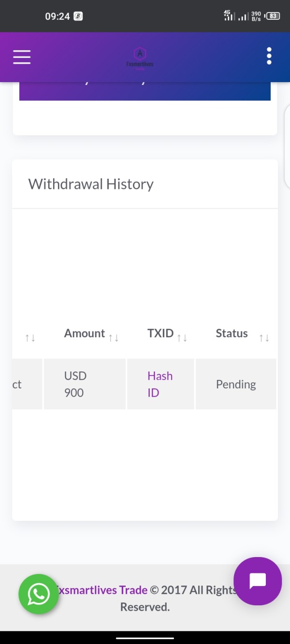Sort table by TXID column arrows
Image resolution: width=290 pixels, height=644 pixels.
[x=182, y=338]
